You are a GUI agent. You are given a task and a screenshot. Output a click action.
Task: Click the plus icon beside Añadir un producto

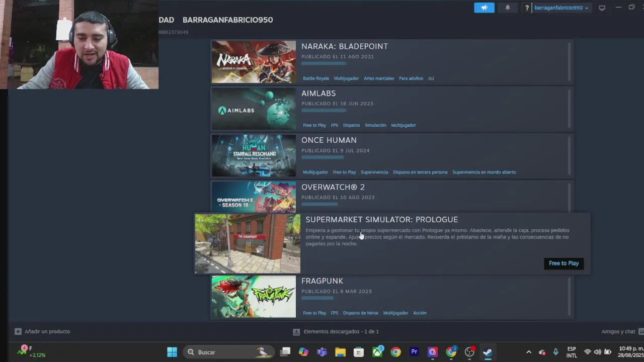click(x=18, y=331)
